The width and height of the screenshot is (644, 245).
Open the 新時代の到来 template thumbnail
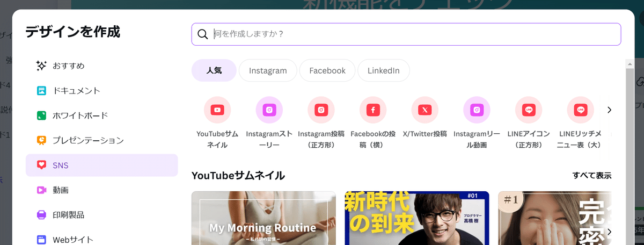tap(417, 218)
